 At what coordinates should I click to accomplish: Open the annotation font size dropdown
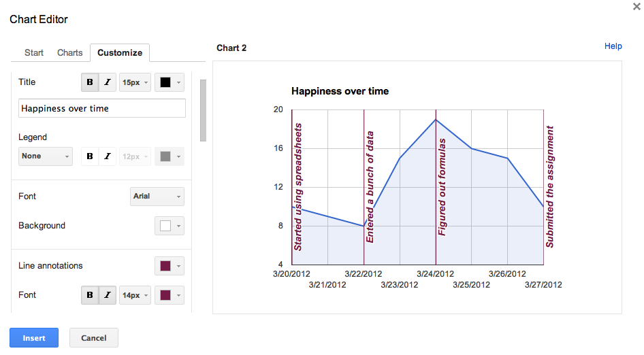(134, 295)
